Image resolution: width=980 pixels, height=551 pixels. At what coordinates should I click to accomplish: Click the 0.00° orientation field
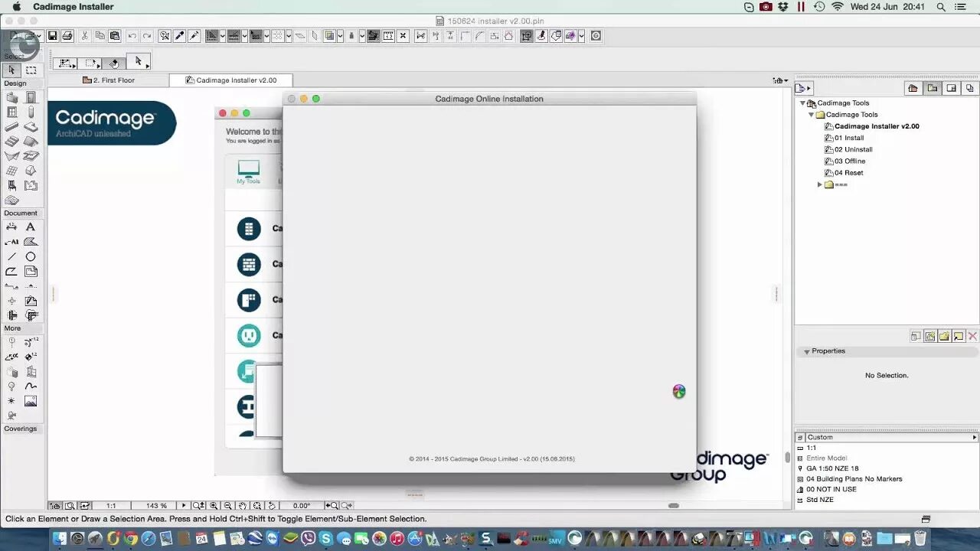tap(302, 506)
